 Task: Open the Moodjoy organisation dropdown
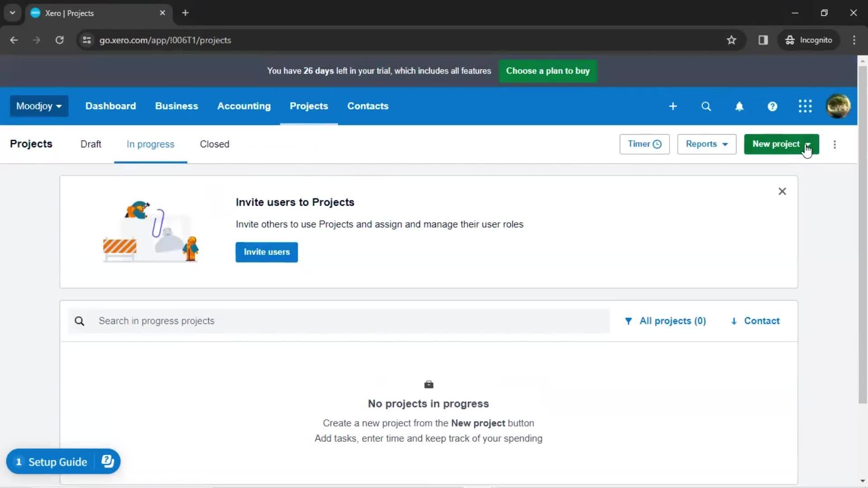pos(39,106)
